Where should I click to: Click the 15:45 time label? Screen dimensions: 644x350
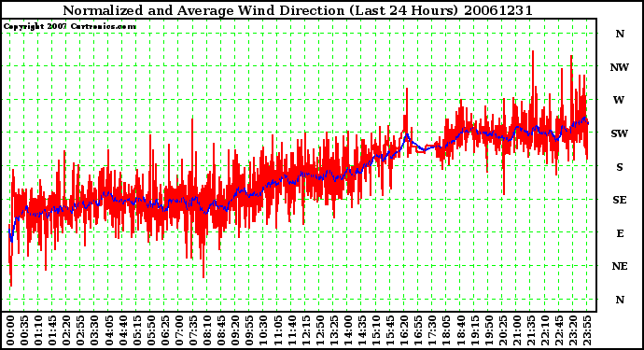[x=390, y=330]
